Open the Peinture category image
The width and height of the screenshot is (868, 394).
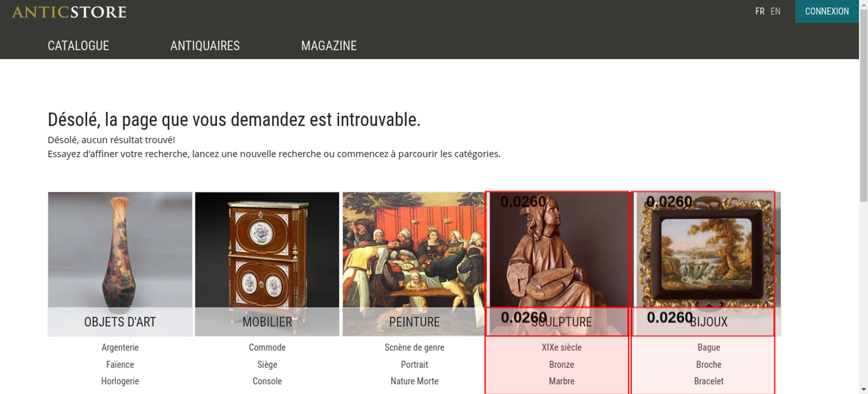[414, 264]
